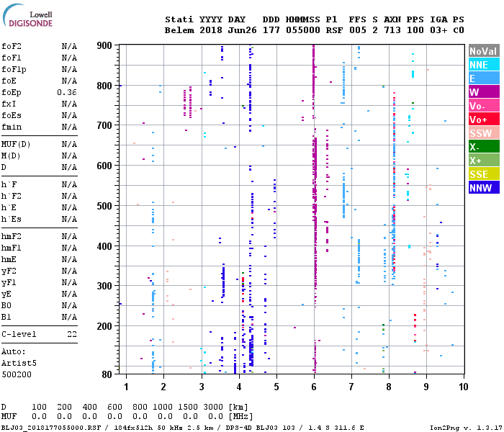Click the C-level value 22
The height and width of the screenshot is (432, 504).
(72, 334)
